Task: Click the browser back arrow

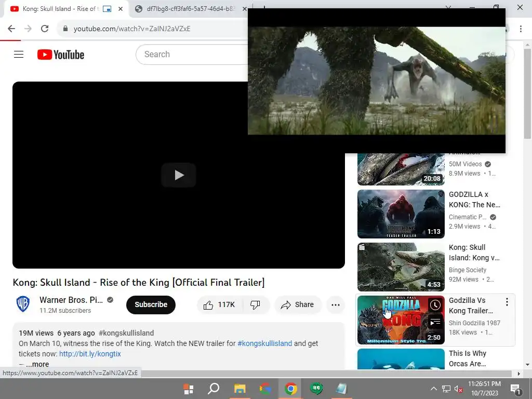Action: tap(11, 29)
